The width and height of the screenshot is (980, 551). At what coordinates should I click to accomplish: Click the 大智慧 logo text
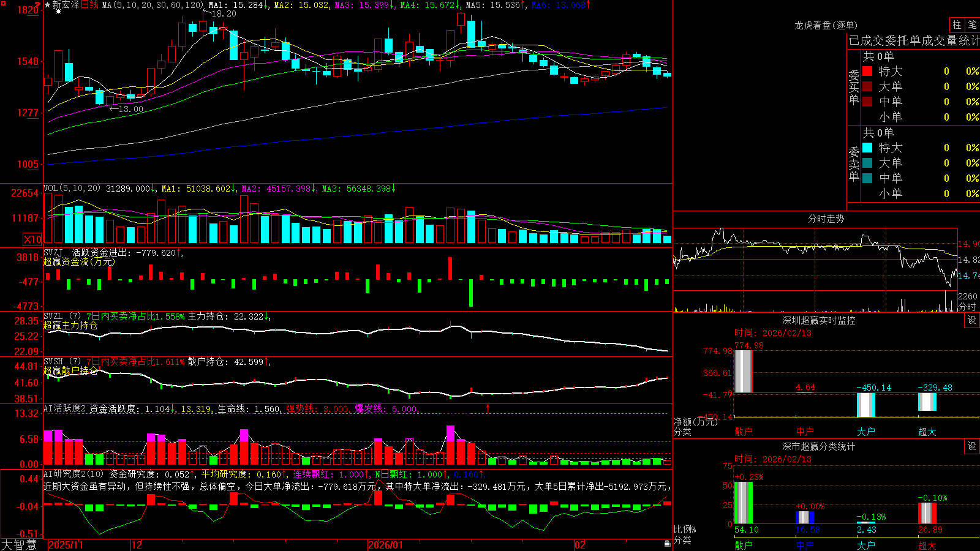point(19,545)
